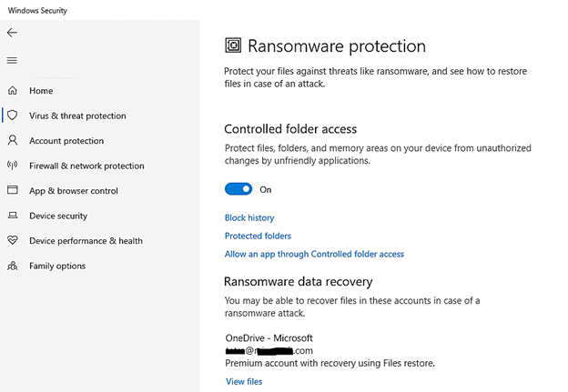Image resolution: width=568 pixels, height=392 pixels.
Task: Click the Account protection person icon
Action: click(x=13, y=141)
